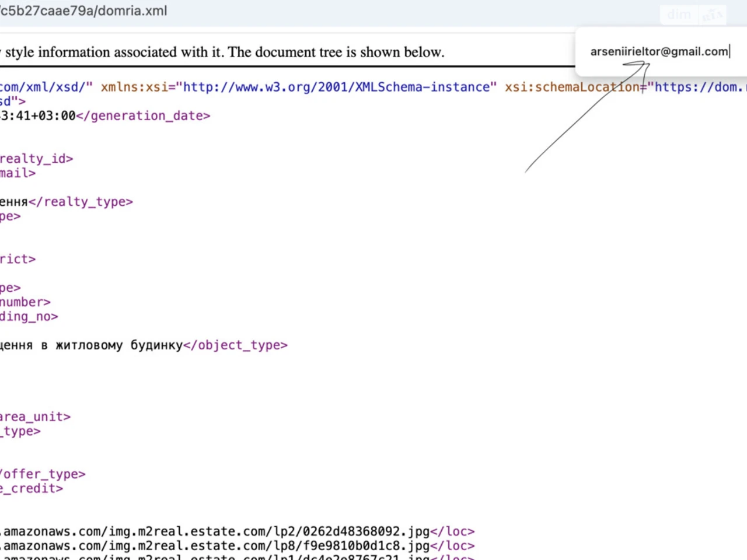Click the number> closing tag
747x560 pixels.
tap(25, 302)
